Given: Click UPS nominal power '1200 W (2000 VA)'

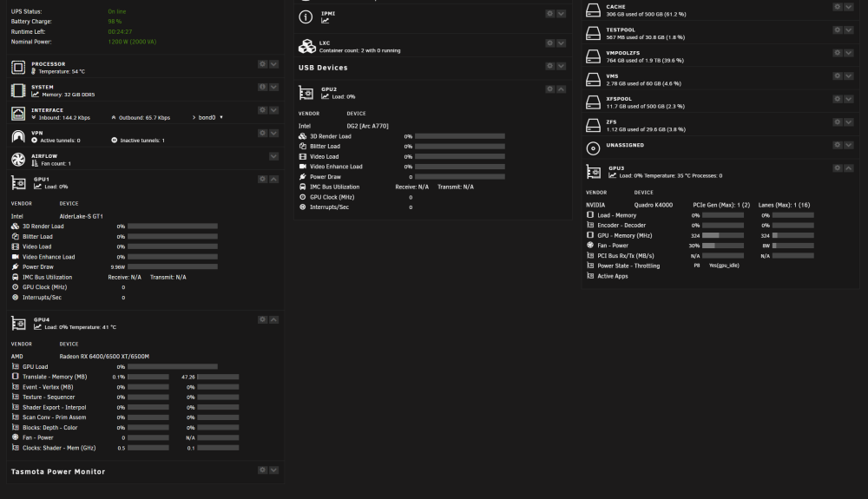Looking at the screenshot, I should tap(132, 42).
